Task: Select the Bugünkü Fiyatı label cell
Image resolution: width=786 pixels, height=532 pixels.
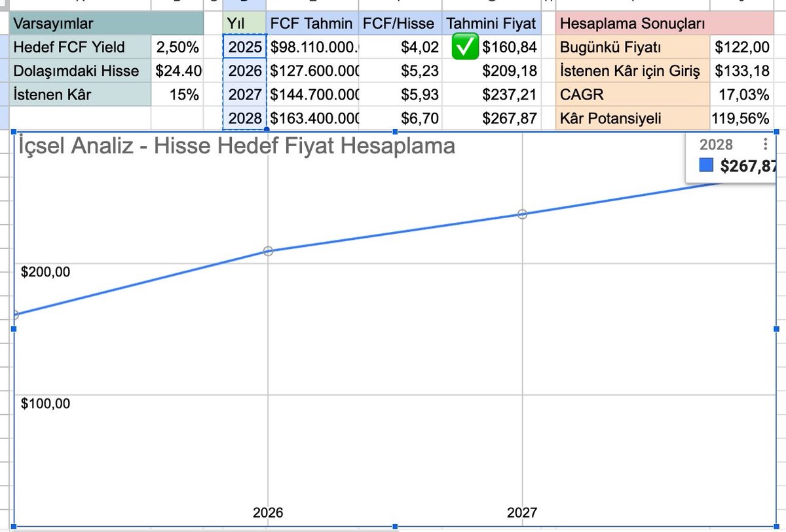Action: coord(633,47)
